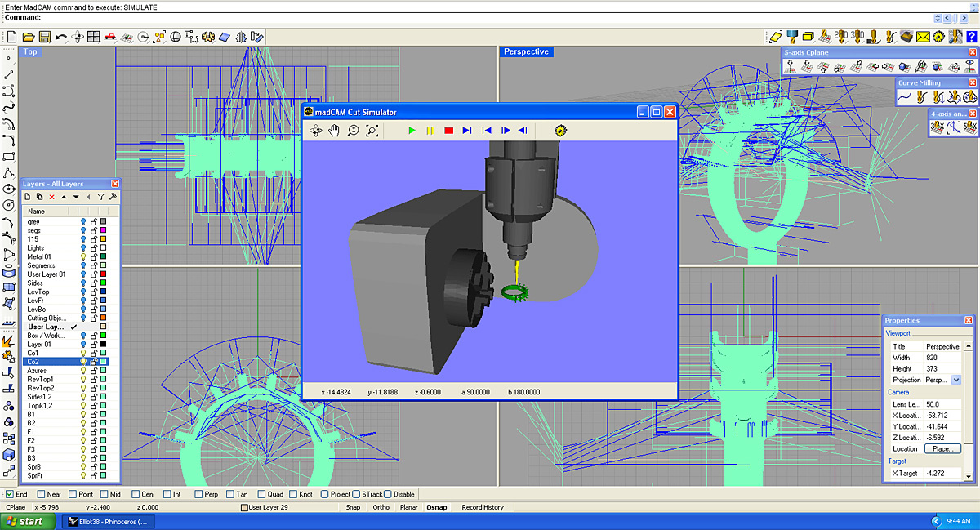Click the Metal 01 layer color swatch

(x=104, y=256)
